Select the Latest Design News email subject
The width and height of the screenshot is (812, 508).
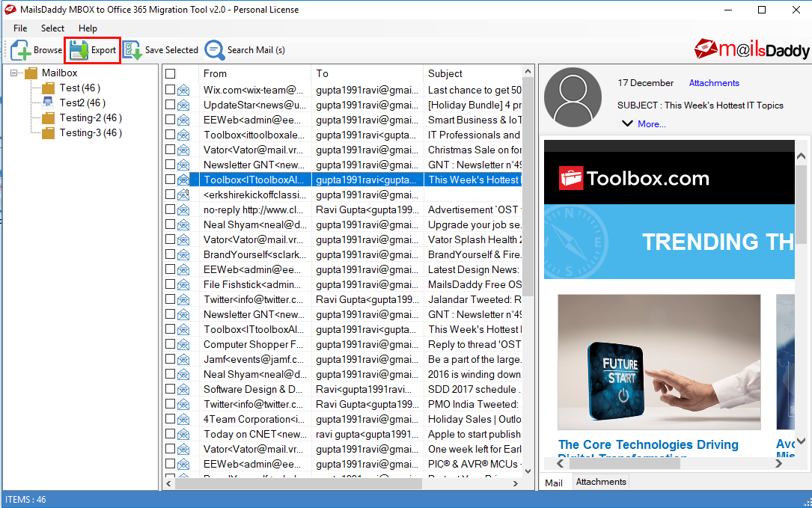coord(473,270)
